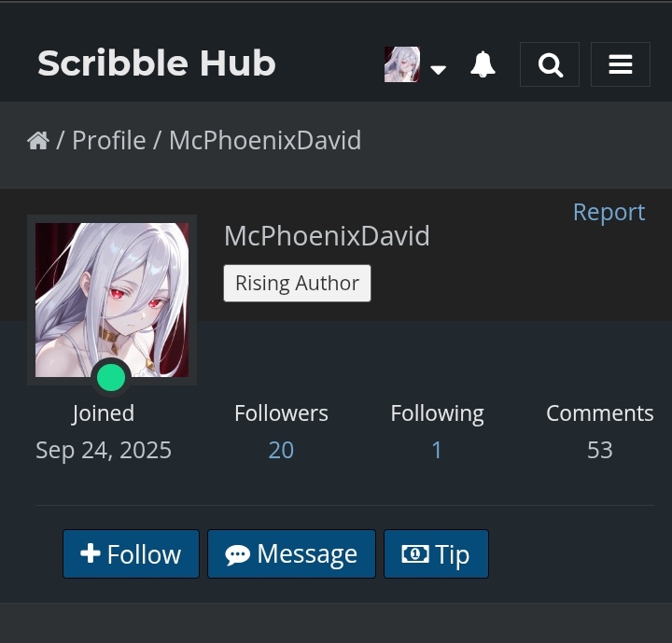Open the search magnifier icon
This screenshot has width=672, height=643.
point(550,64)
